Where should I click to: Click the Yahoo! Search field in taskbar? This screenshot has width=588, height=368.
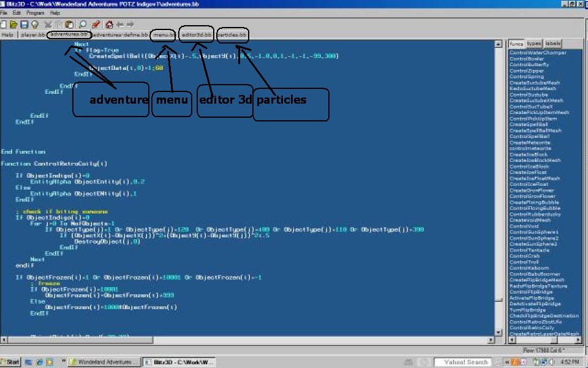[466, 362]
